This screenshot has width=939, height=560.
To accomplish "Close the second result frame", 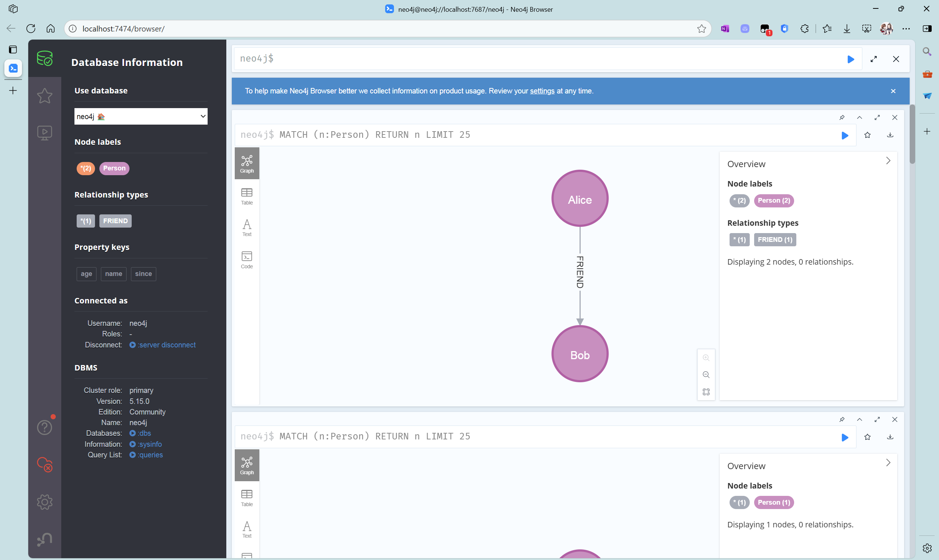I will tap(895, 420).
